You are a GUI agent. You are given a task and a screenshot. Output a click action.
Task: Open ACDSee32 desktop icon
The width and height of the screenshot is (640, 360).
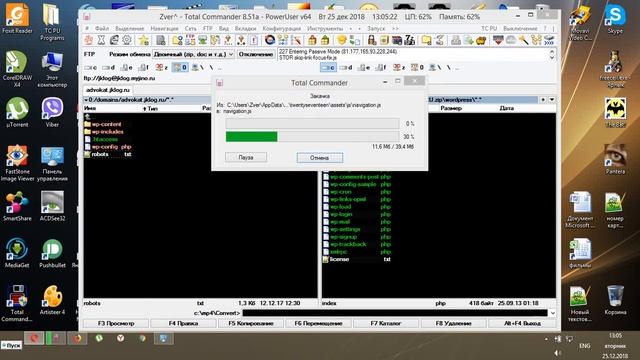(52, 206)
